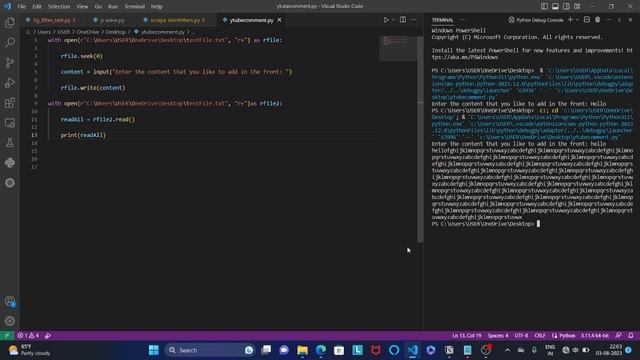Open the View menu
This screenshot has height=360, width=640.
[x=82, y=7]
